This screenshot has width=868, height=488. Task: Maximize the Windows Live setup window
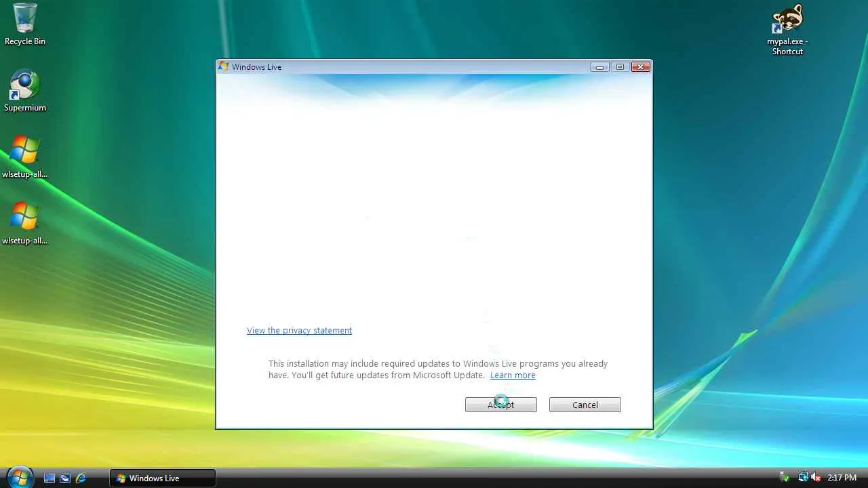tap(620, 66)
